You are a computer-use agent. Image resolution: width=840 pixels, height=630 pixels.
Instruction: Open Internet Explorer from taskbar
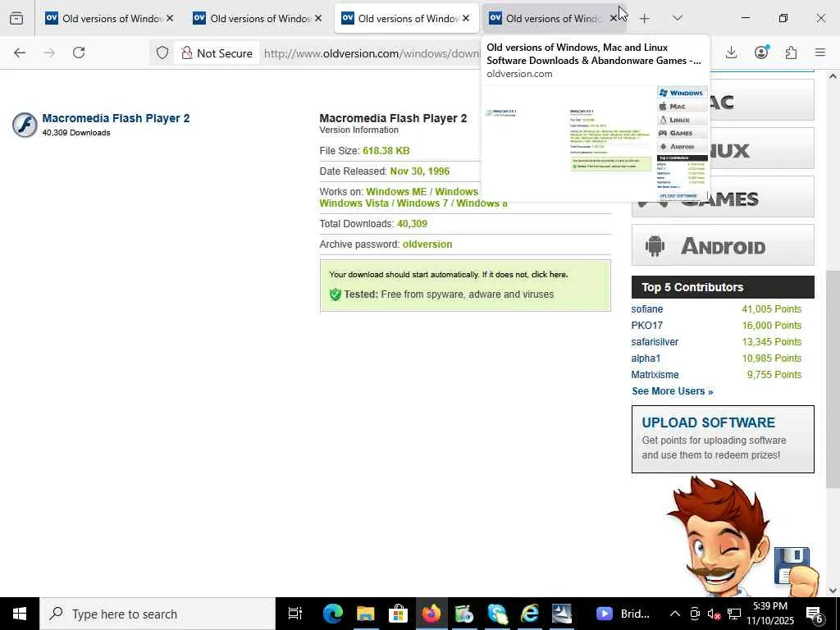(529, 614)
